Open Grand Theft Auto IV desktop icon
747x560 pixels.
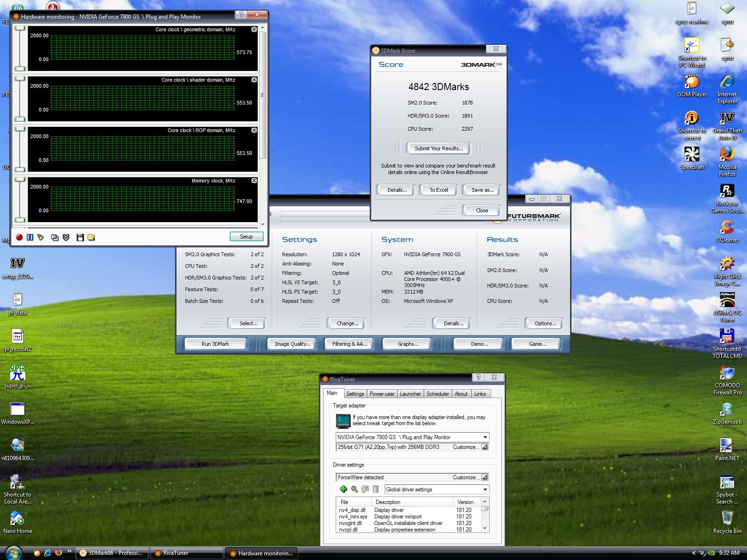[x=727, y=126]
